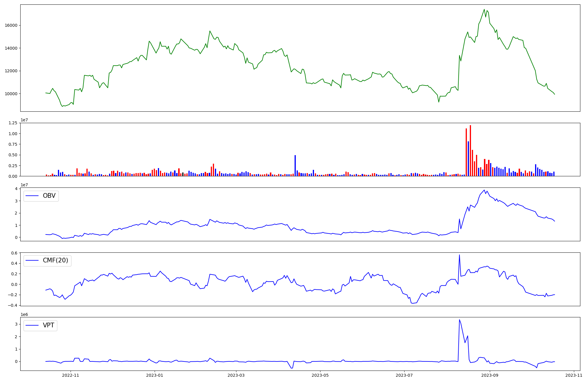
Task: Click the 1.25 tick on the volume axis
Action: click(x=13, y=123)
